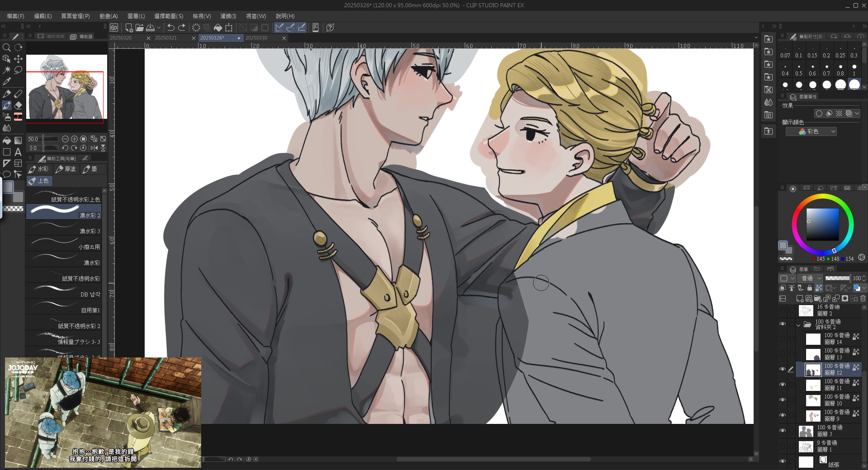The width and height of the screenshot is (868, 470).
Task: Click Zoom in on the navigator
Action: pyautogui.click(x=74, y=139)
